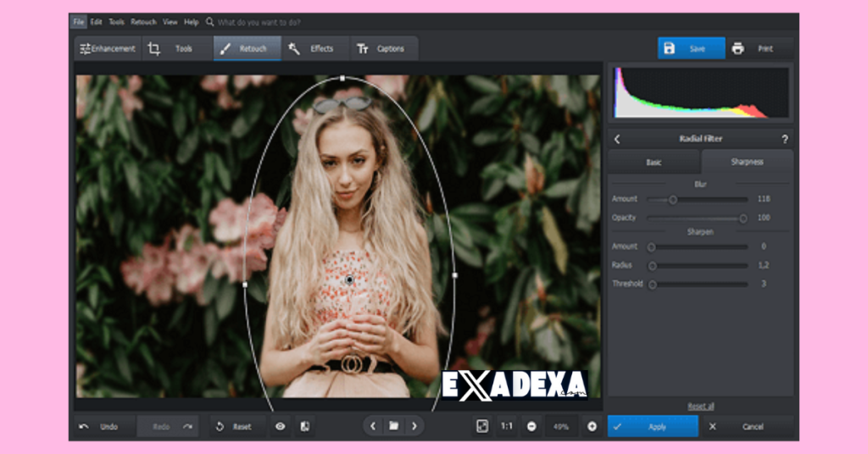Click the Undo button
This screenshot has height=454, width=868.
(x=104, y=426)
